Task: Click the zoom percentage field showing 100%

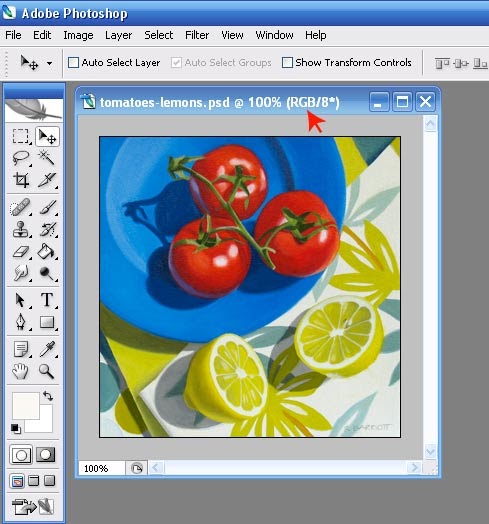Action: pos(102,468)
